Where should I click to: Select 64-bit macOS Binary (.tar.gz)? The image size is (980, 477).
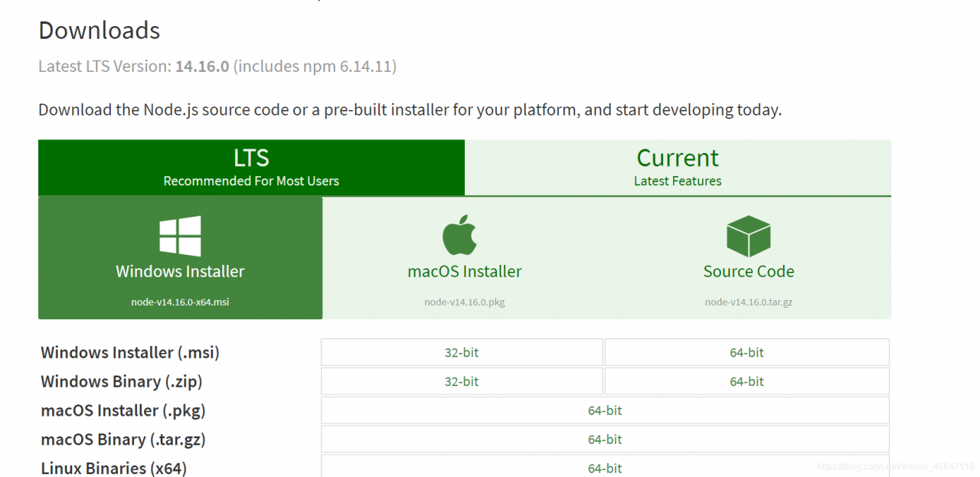tap(605, 439)
